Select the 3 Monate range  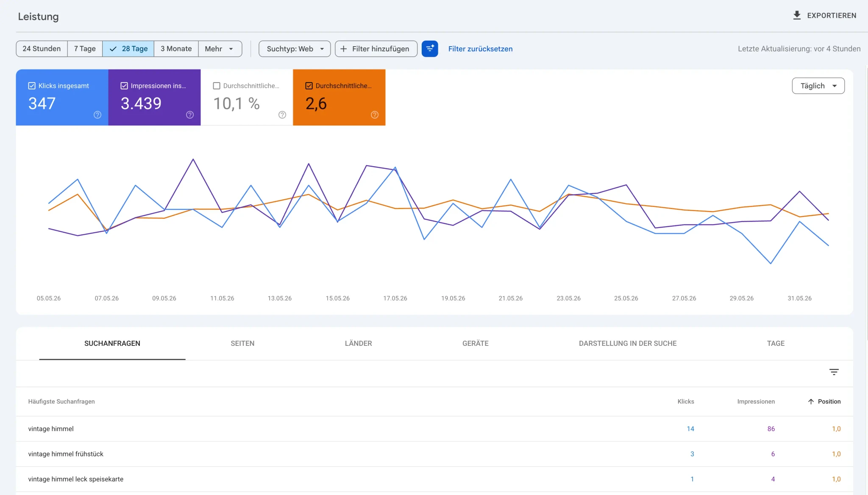pyautogui.click(x=176, y=49)
